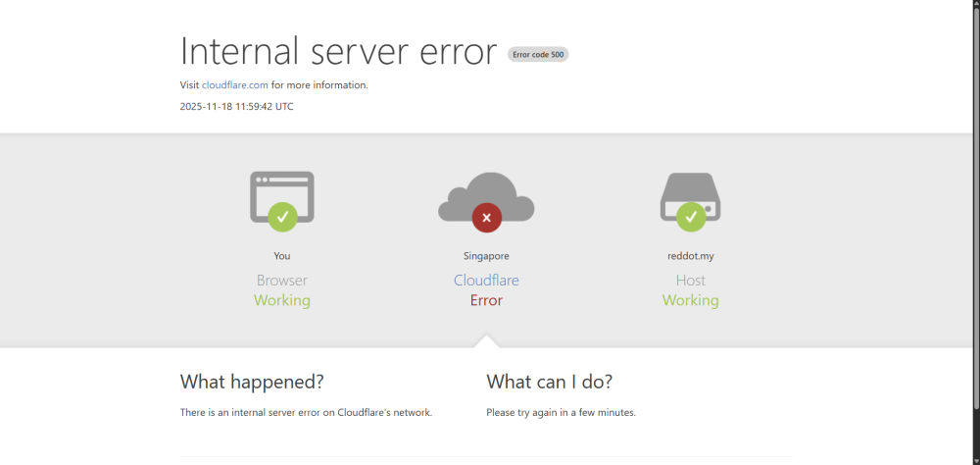The width and height of the screenshot is (980, 465).
Task: Click the red X badge on the cloud
Action: coord(486,217)
